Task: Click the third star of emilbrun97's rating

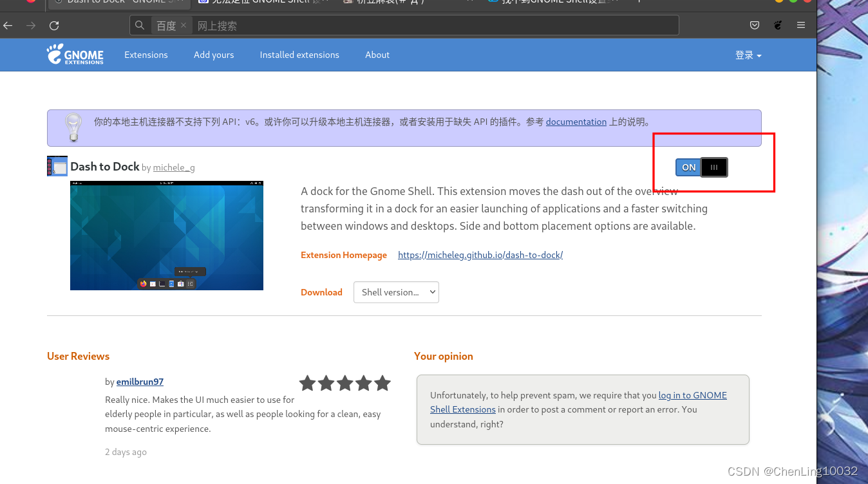Action: [345, 383]
